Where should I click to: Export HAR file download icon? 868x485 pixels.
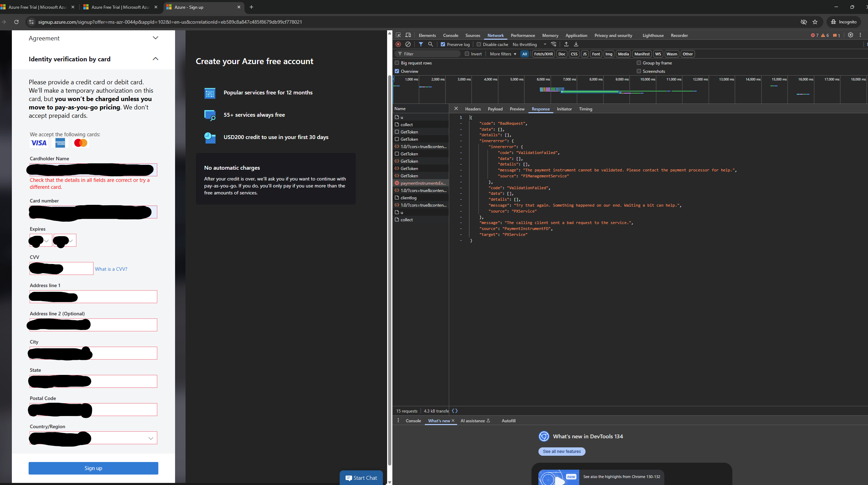576,44
